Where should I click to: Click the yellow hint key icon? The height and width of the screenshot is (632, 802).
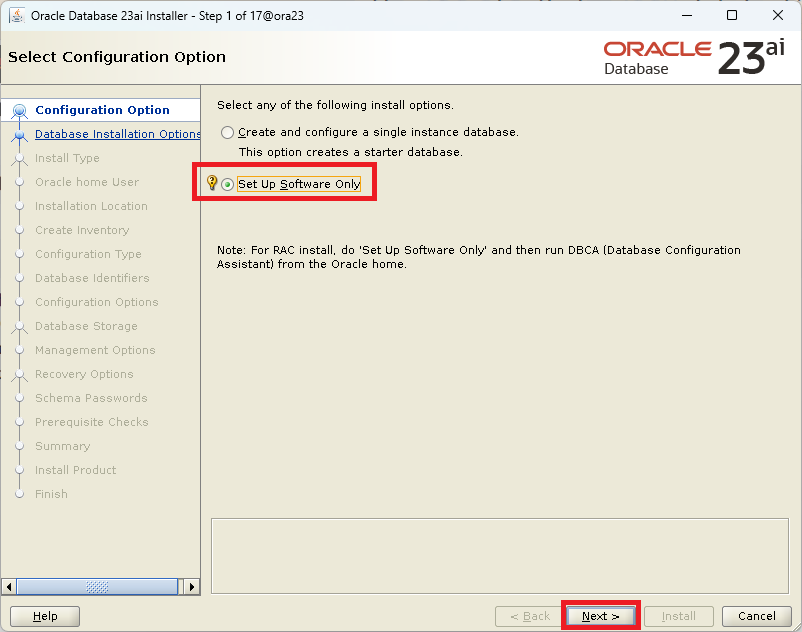[x=211, y=183]
